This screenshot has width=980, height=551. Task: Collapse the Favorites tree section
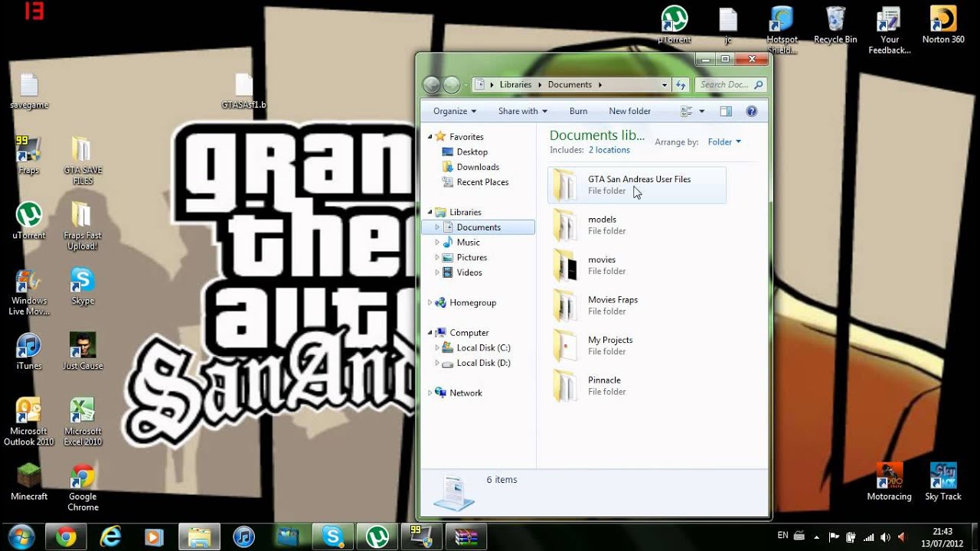[x=430, y=136]
